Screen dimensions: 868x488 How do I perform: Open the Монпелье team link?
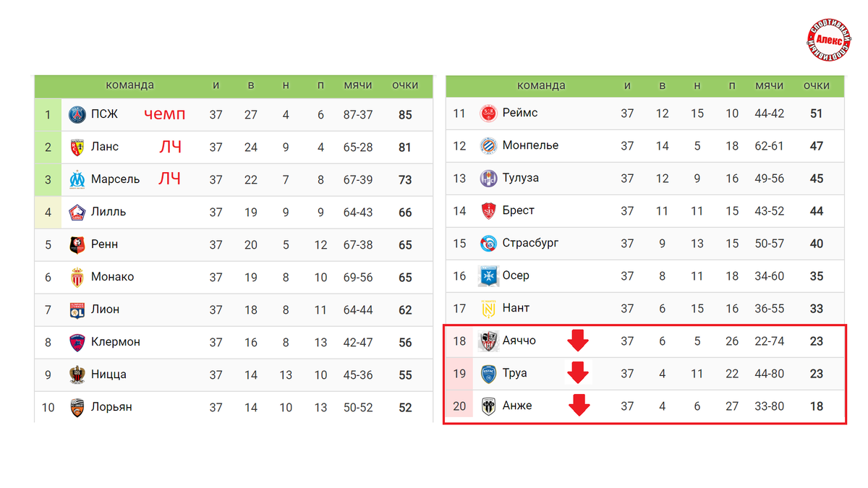point(530,145)
